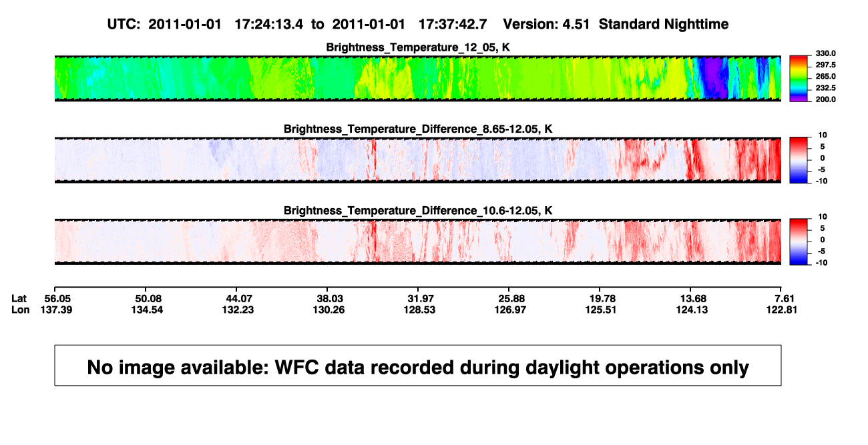Click longitude value "126.97"

pos(511,310)
